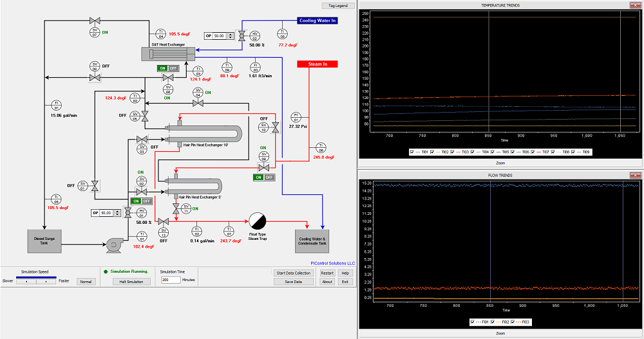Exit the simulator
The height and width of the screenshot is (339, 644).
point(345,282)
